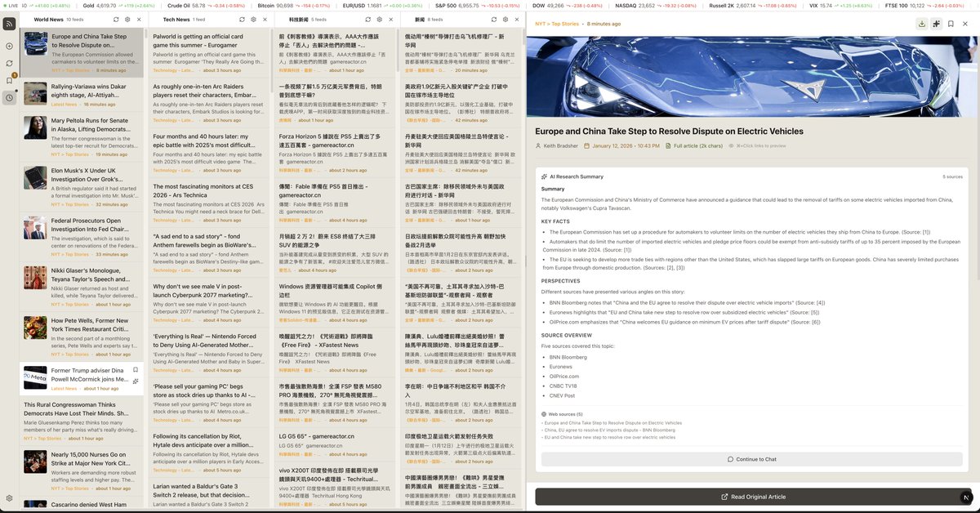The height and width of the screenshot is (513, 980).
Task: Open Palworld official card game article
Action: pos(209,54)
